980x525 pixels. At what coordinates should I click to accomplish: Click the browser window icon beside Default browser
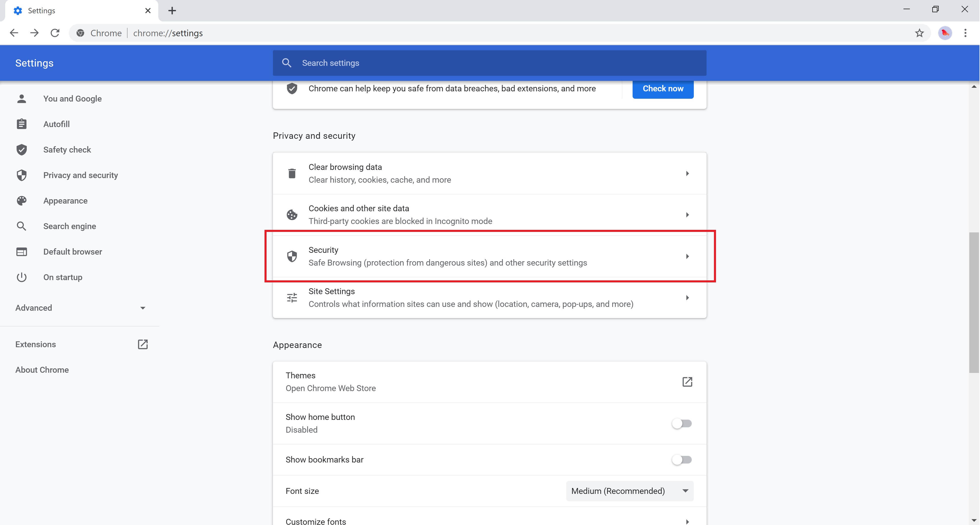pyautogui.click(x=22, y=252)
